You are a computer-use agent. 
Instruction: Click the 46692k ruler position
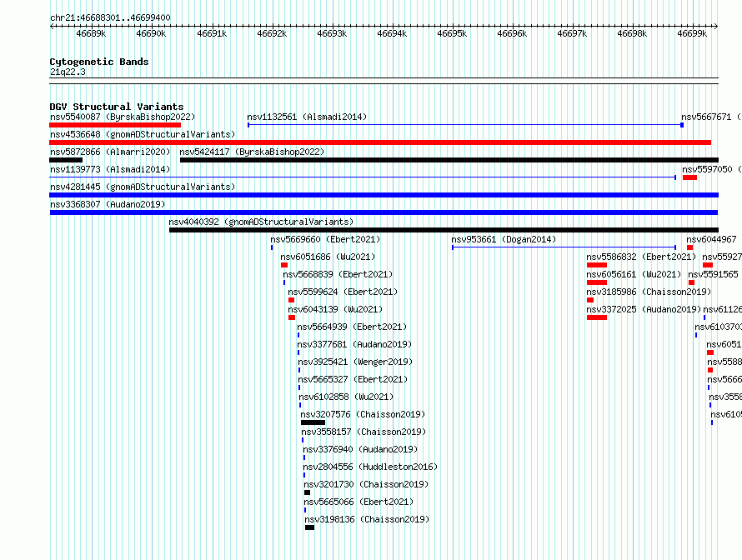click(x=272, y=33)
